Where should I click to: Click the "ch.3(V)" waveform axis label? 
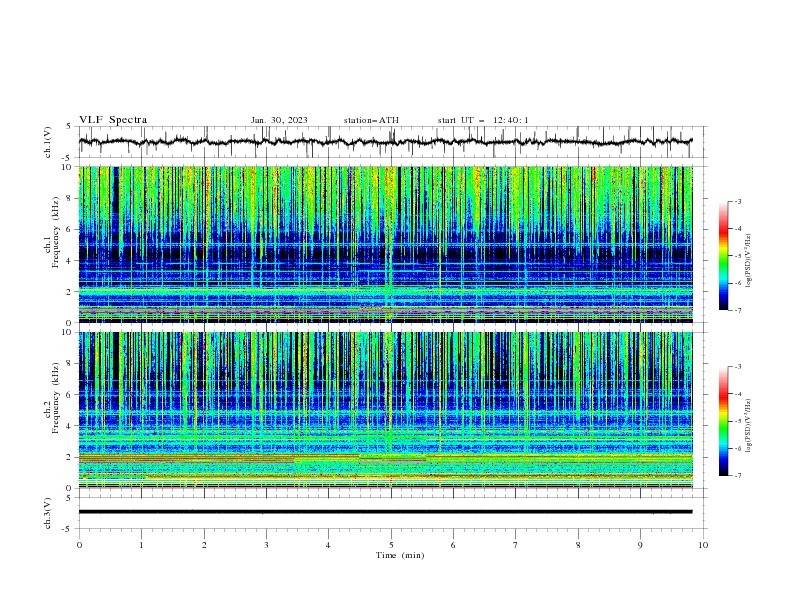point(48,513)
